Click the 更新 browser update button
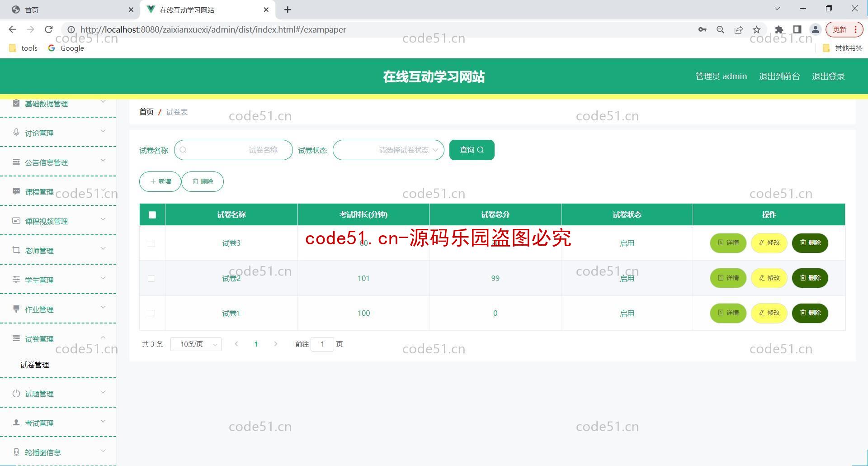 (844, 29)
